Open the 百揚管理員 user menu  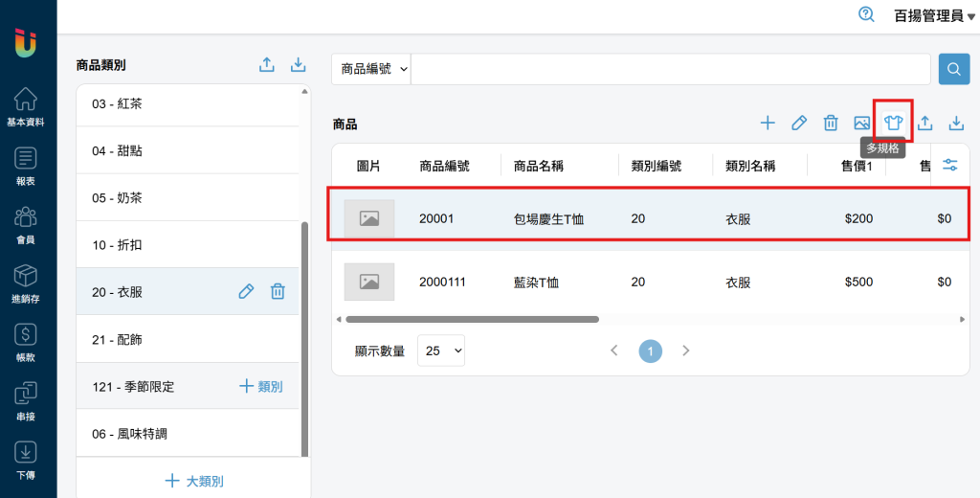point(934,15)
